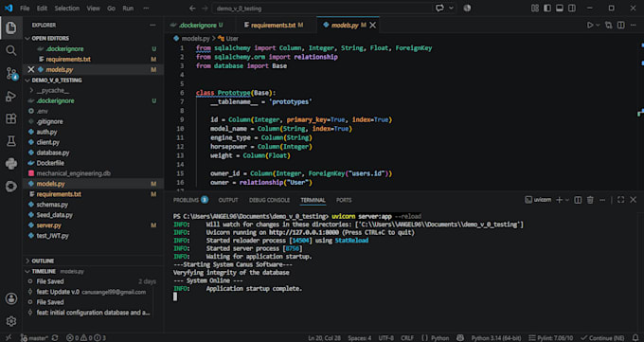Switch to Ports panel tab
This screenshot has width=644, height=342.
pyautogui.click(x=344, y=200)
